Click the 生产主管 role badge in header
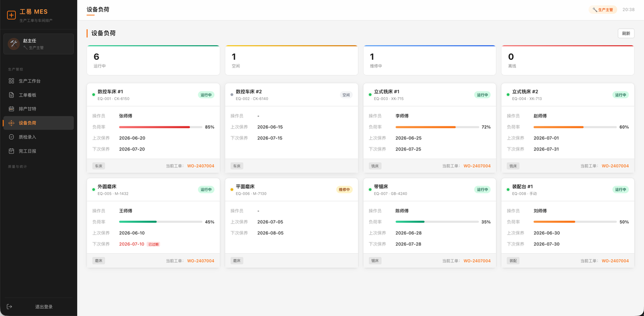644x316 pixels. (x=603, y=10)
